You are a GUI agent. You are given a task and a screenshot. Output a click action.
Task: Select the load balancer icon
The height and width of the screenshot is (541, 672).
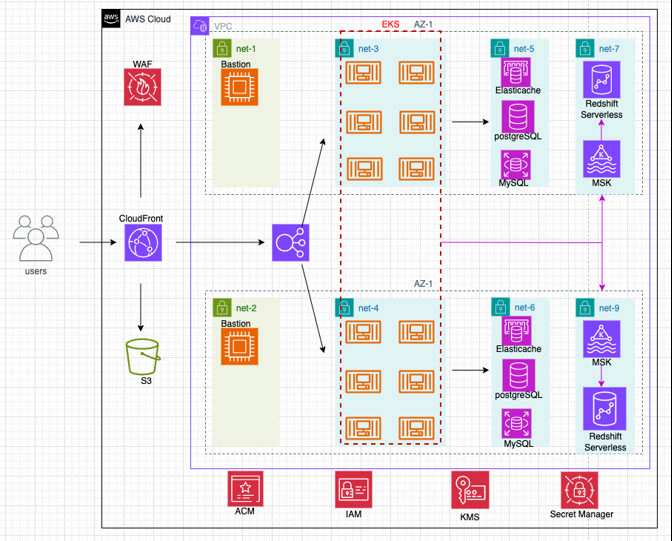(291, 243)
